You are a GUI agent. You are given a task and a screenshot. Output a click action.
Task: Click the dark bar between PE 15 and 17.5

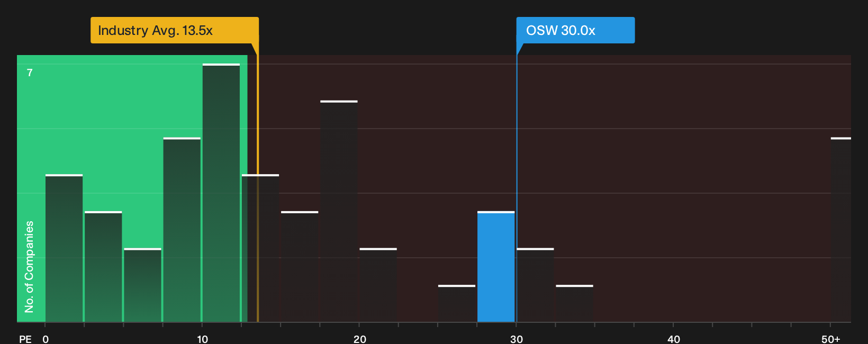click(x=300, y=267)
